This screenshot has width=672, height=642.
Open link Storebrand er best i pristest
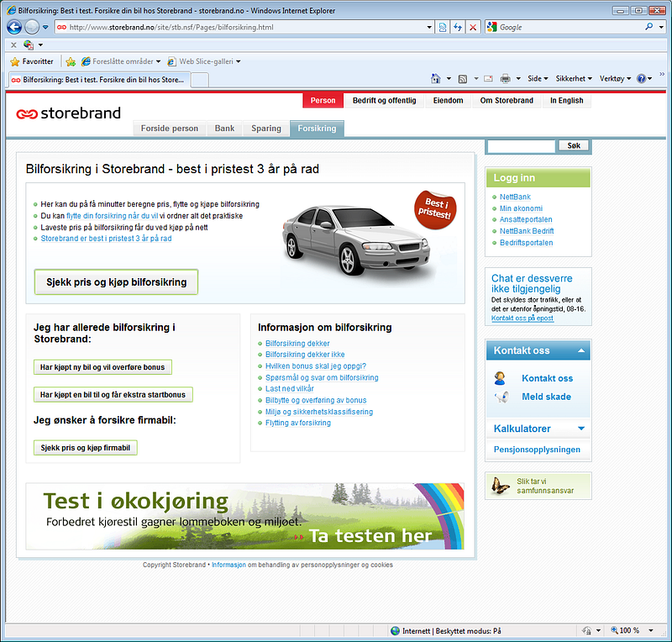pos(106,239)
